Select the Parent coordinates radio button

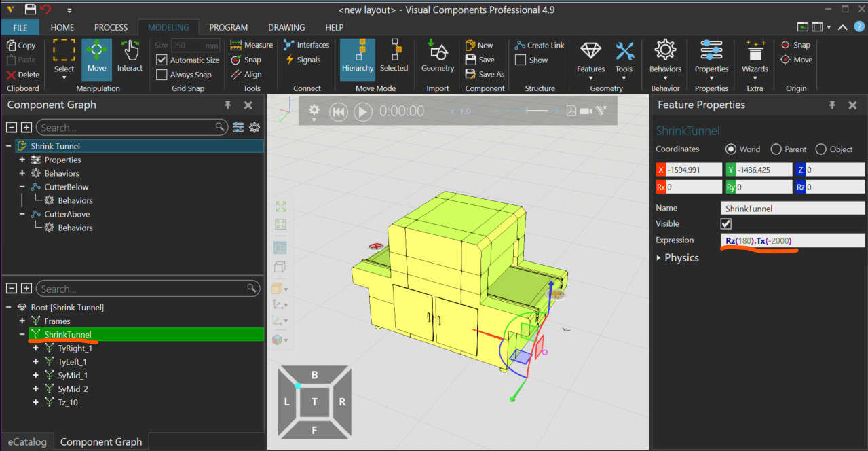776,149
